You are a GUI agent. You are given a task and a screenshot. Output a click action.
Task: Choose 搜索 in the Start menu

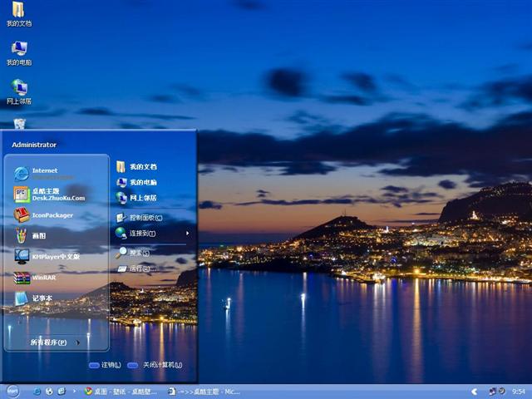(138, 252)
